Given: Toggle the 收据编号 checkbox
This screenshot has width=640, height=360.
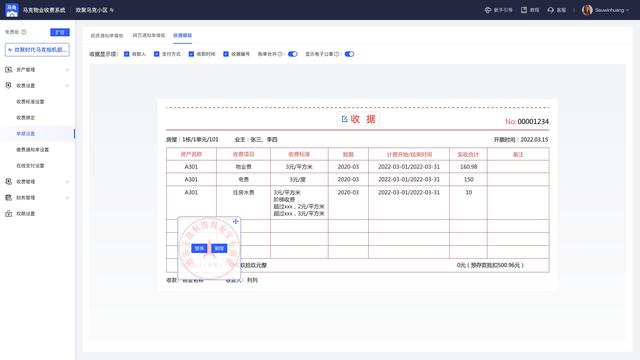Looking at the screenshot, I should point(226,54).
